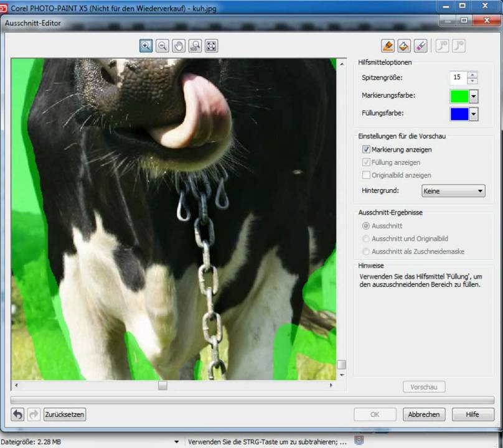
Task: Click the Zurücksetzen button
Action: (x=65, y=414)
